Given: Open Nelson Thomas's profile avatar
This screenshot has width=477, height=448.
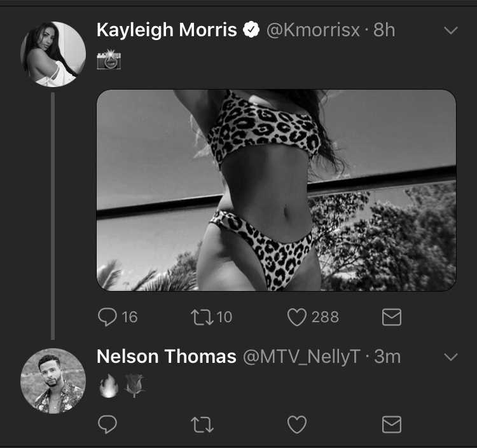Looking at the screenshot, I should click(53, 381).
